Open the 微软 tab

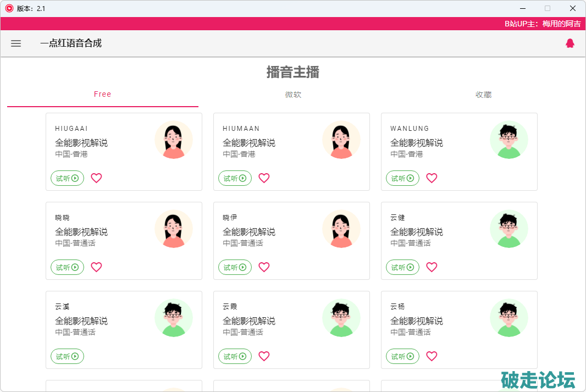(293, 95)
